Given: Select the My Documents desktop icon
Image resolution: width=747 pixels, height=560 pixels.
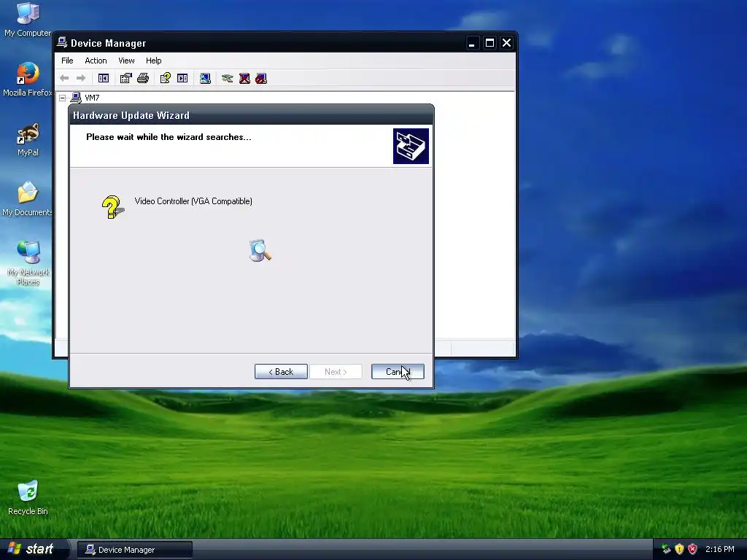Looking at the screenshot, I should 28,200.
